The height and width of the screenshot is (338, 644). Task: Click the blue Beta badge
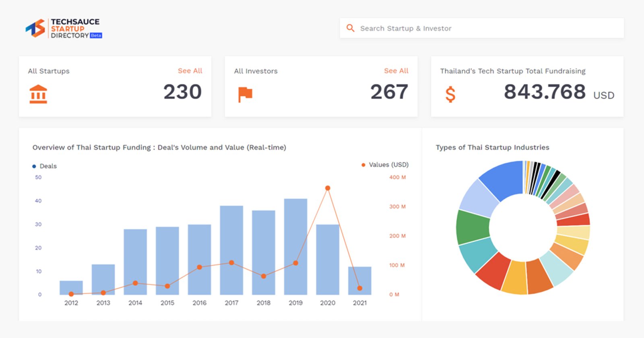point(96,35)
